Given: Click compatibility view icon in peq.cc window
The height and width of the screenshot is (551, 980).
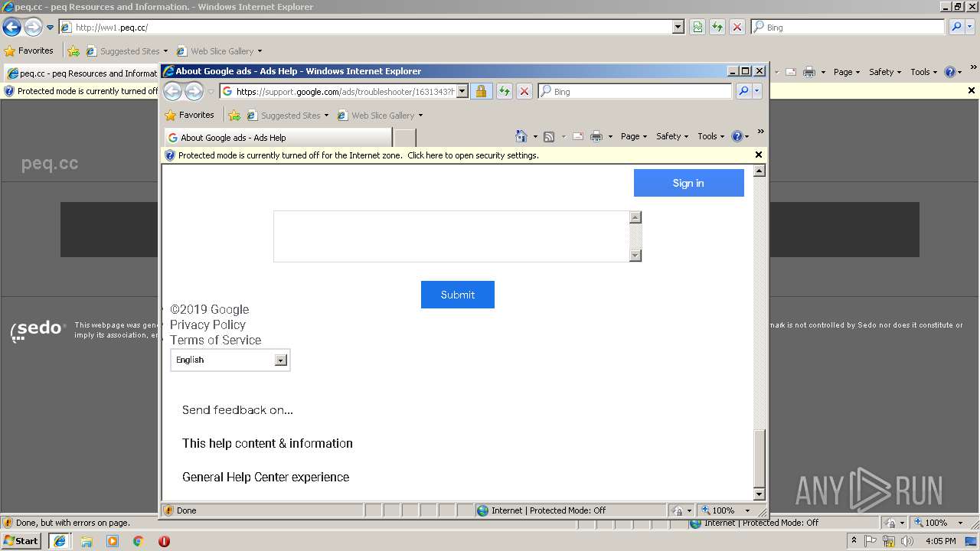Looking at the screenshot, I should coord(697,28).
